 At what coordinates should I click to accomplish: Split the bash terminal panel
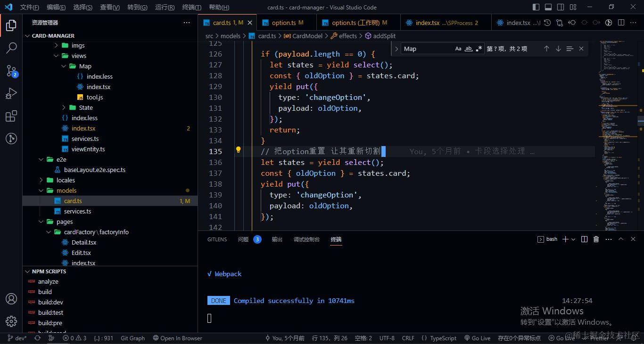tap(584, 239)
